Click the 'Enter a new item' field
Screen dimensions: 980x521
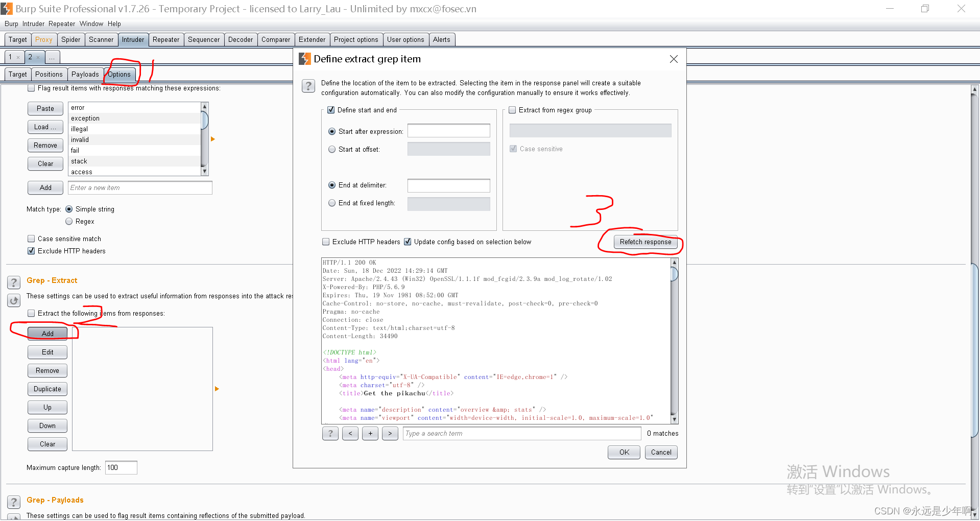pos(140,187)
